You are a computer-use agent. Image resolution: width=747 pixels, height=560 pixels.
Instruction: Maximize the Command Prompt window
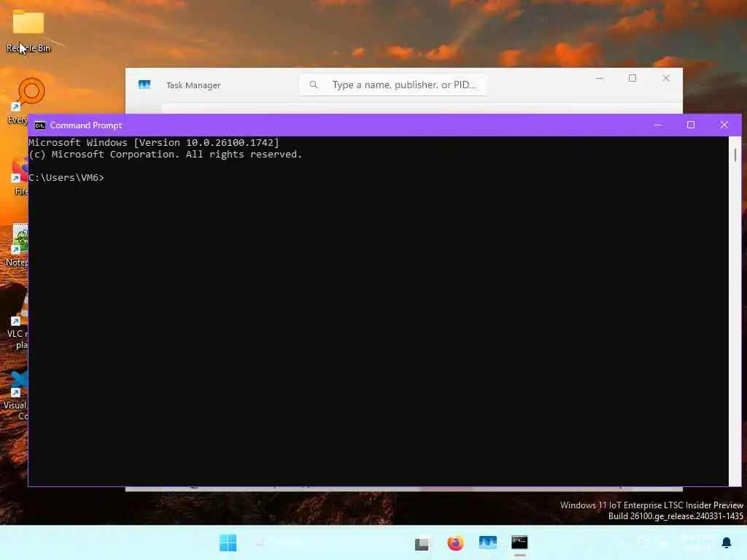691,125
